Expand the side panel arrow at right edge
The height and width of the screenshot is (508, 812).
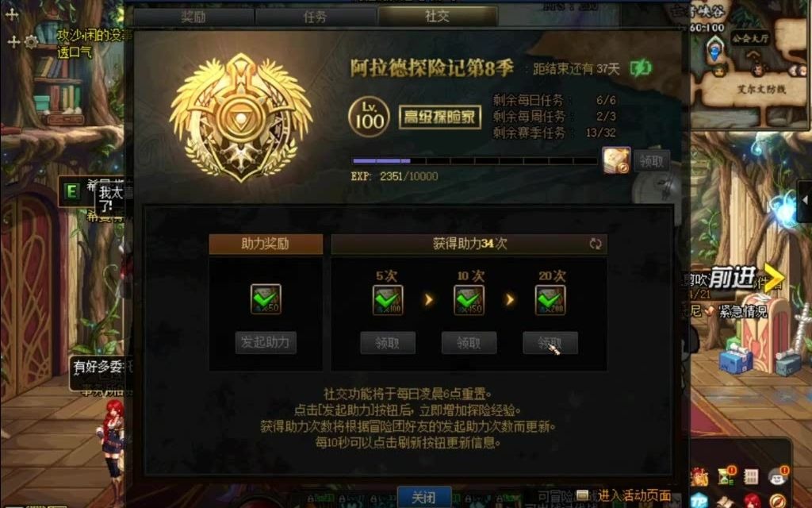[x=806, y=200]
